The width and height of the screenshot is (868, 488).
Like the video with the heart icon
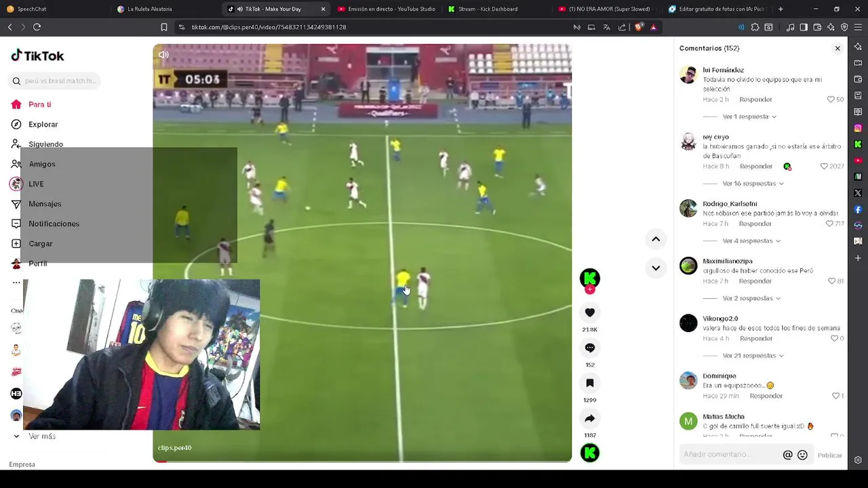tap(590, 312)
